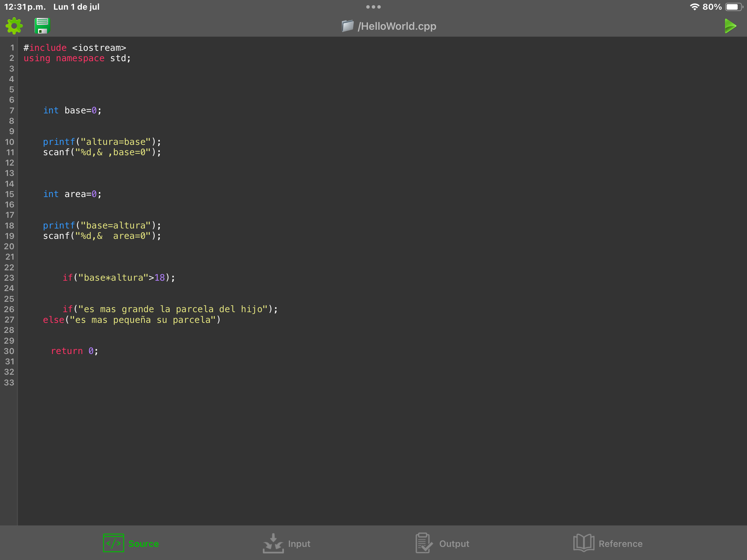Click the Output clipboard icon

tap(424, 543)
